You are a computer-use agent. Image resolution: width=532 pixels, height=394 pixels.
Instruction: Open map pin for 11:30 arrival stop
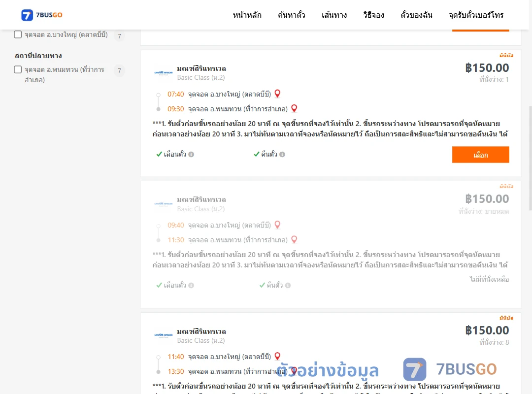pos(294,239)
